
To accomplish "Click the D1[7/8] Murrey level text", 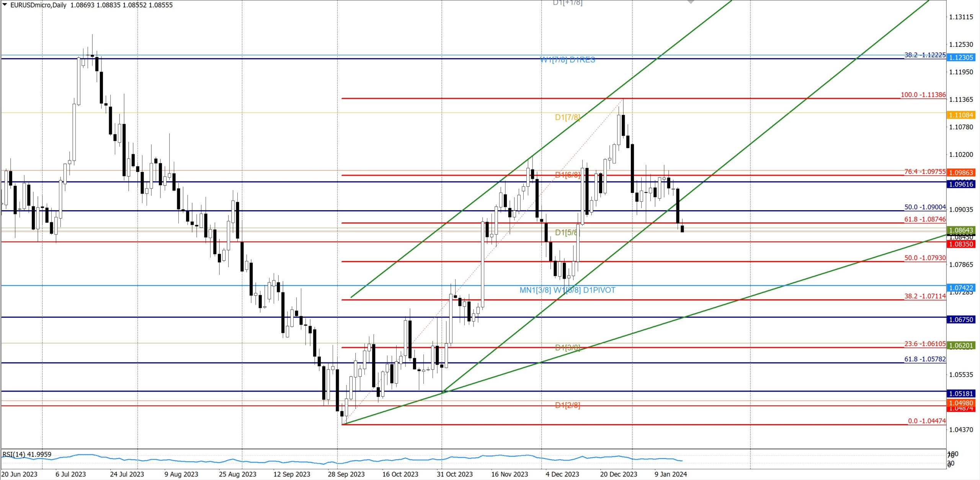I will [567, 117].
